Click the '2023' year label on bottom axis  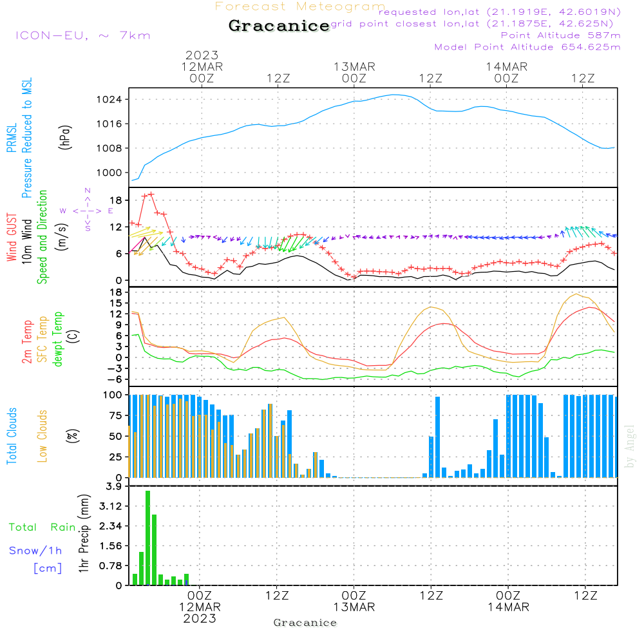tap(200, 618)
